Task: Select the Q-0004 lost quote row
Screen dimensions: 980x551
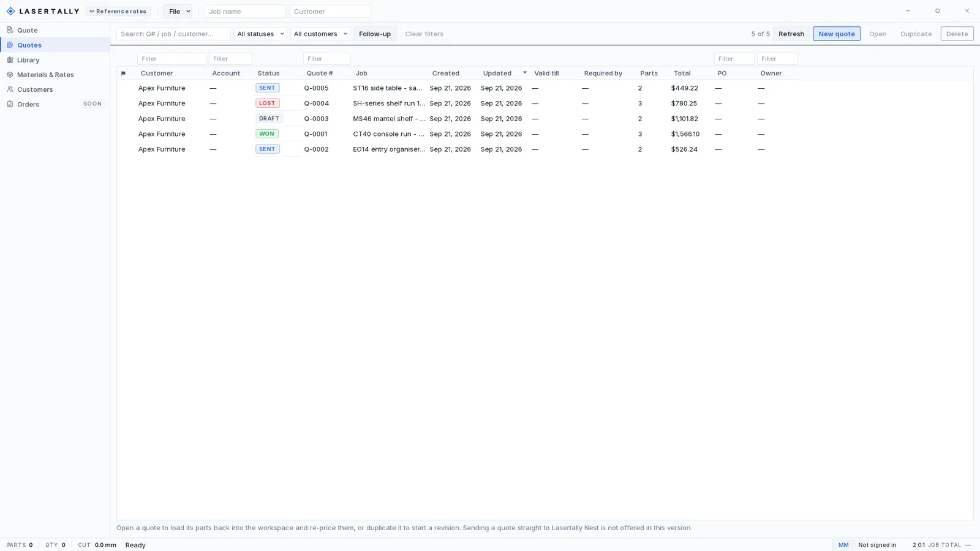Action: pos(458,103)
